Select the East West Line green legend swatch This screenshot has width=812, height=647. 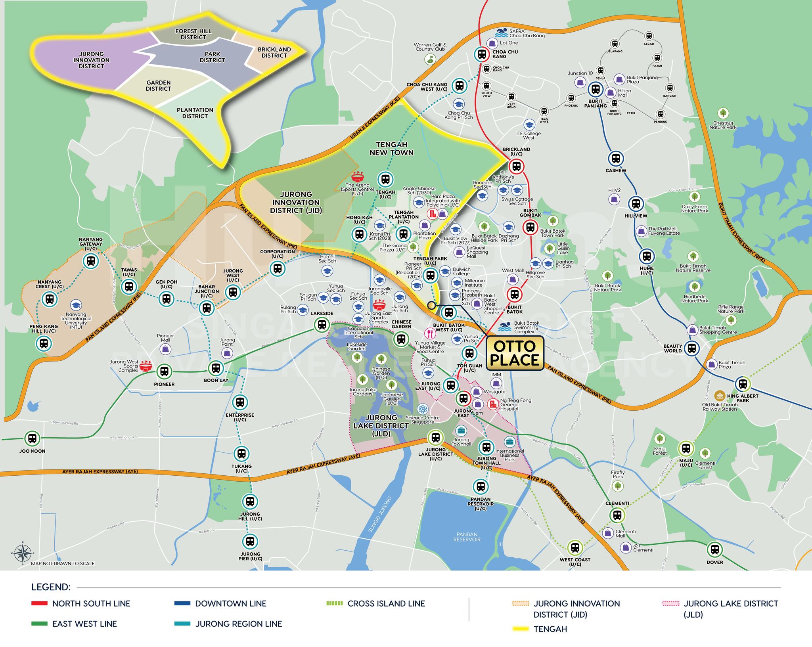(x=39, y=624)
